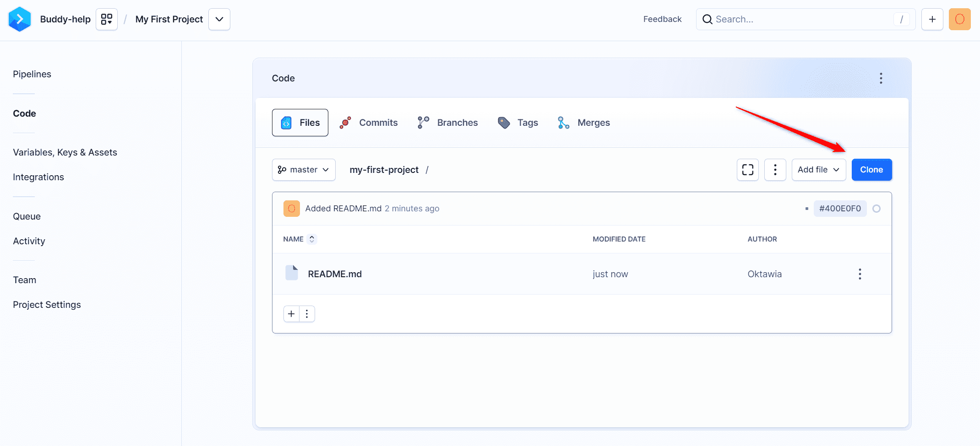This screenshot has height=446, width=980.
Task: Click the AUTHOR column header
Action: tap(762, 239)
